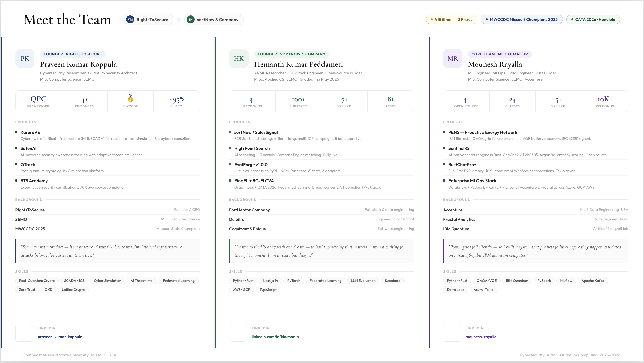The image size is (644, 363).
Task: Click the MWCCDC gold medal icon
Action: pos(130,99)
